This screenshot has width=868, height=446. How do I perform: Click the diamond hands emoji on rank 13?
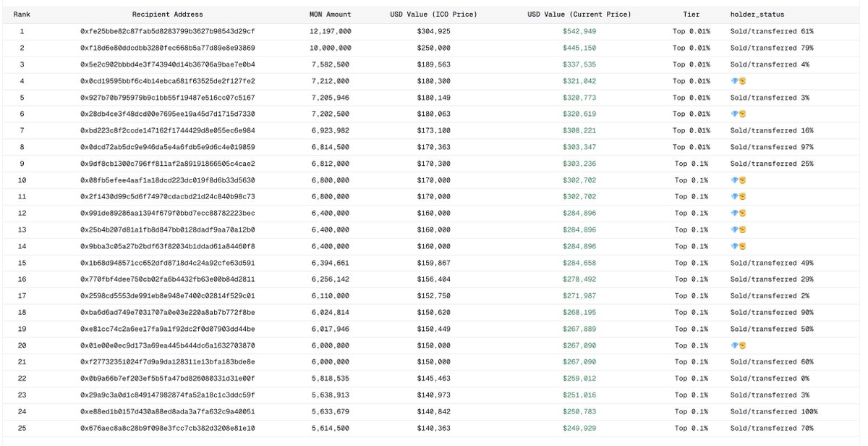point(736,230)
